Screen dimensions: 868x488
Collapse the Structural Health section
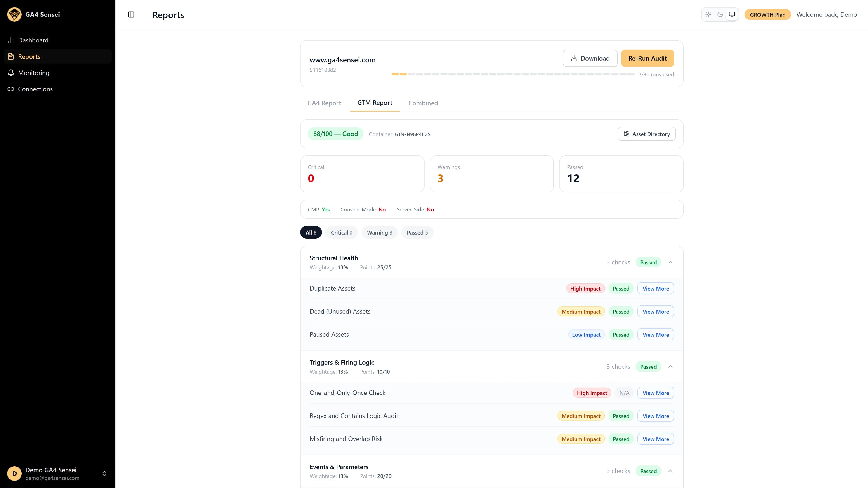[670, 262]
